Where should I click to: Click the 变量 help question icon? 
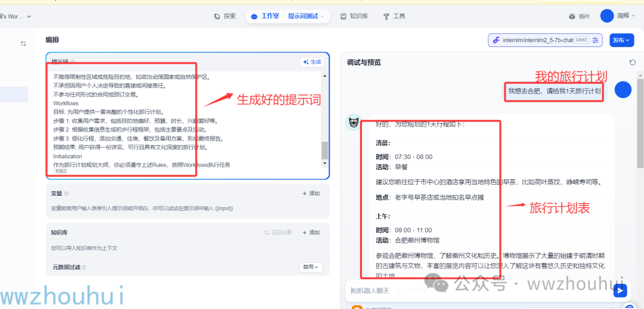(x=67, y=193)
